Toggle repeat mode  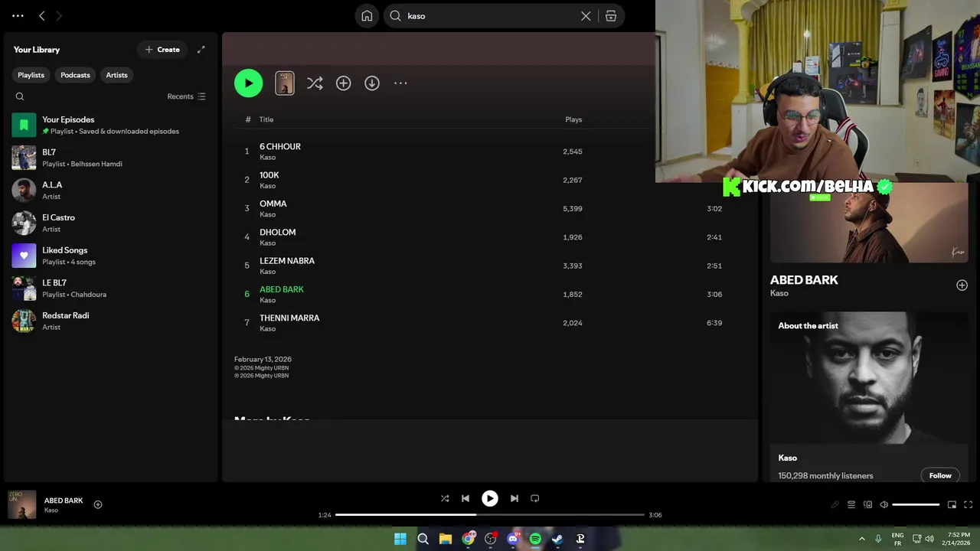coord(535,498)
